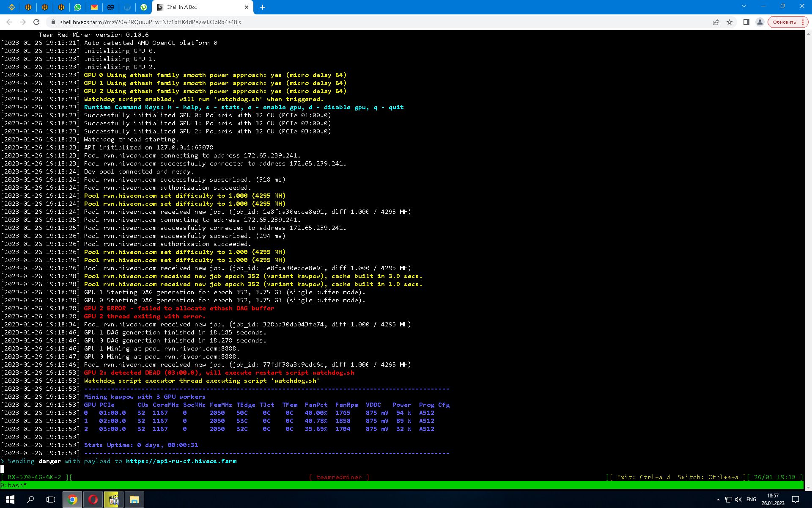Image resolution: width=812 pixels, height=508 pixels.
Task: Open File Explorer from the taskbar
Action: pyautogui.click(x=134, y=500)
